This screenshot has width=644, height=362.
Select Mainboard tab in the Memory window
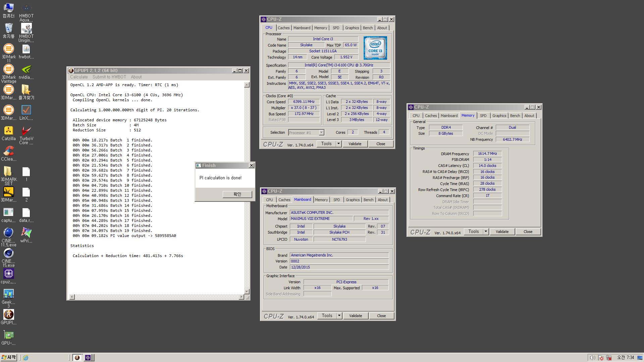449,116
